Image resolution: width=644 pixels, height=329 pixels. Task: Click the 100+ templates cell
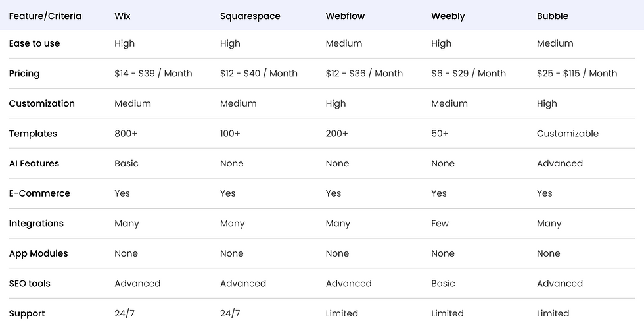(x=231, y=133)
